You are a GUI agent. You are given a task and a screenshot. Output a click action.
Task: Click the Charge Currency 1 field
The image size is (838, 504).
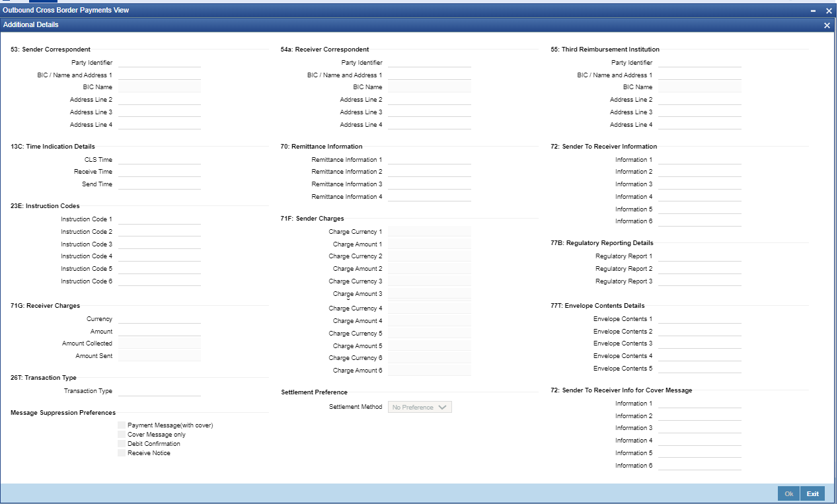point(430,231)
